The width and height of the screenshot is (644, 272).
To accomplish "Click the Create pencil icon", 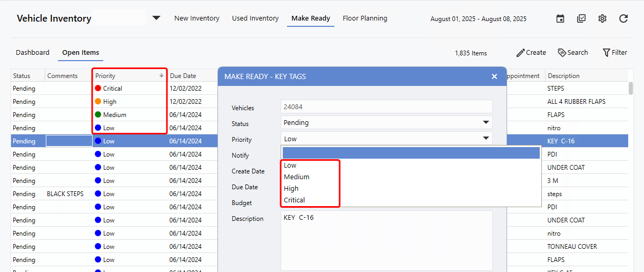I will click(x=521, y=53).
